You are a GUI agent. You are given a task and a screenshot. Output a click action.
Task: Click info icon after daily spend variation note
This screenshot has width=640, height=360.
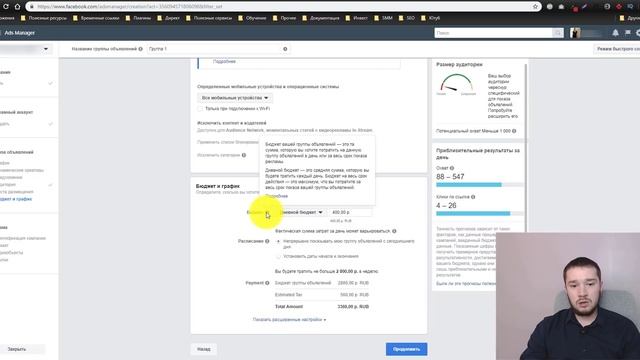tap(394, 231)
